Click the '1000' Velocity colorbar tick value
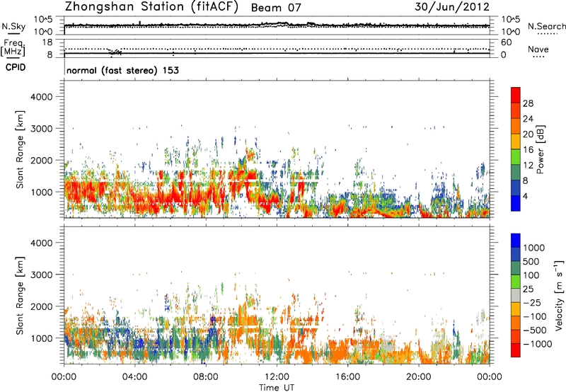566x392 pixels. click(533, 248)
